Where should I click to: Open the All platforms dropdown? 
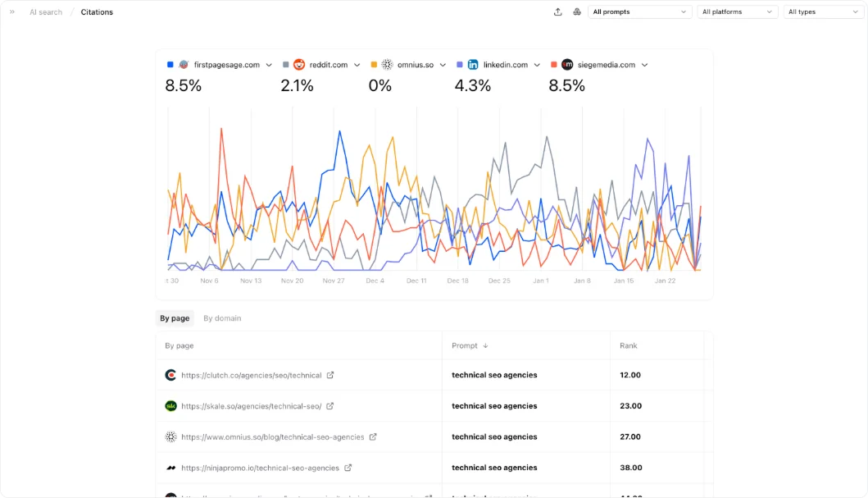click(x=737, y=11)
